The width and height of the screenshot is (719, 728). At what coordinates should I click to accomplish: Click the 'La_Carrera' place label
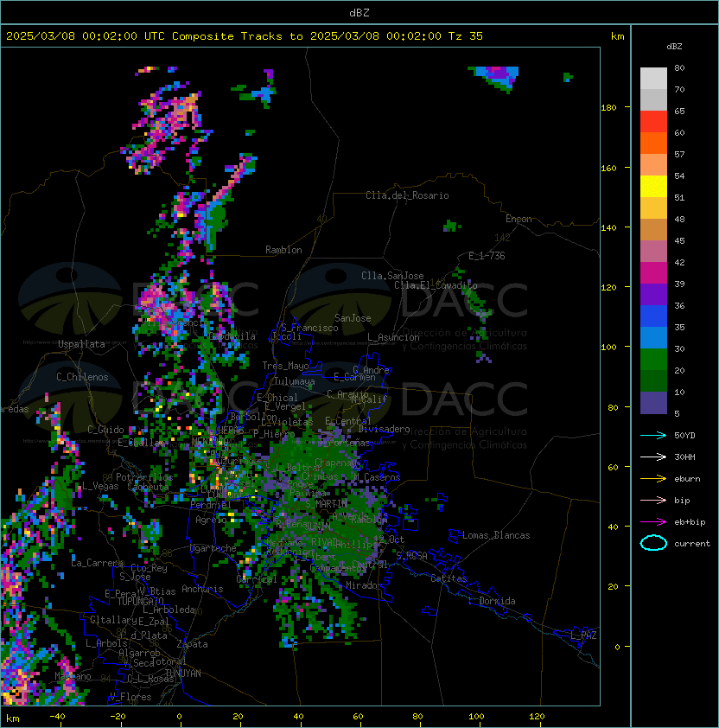97,563
